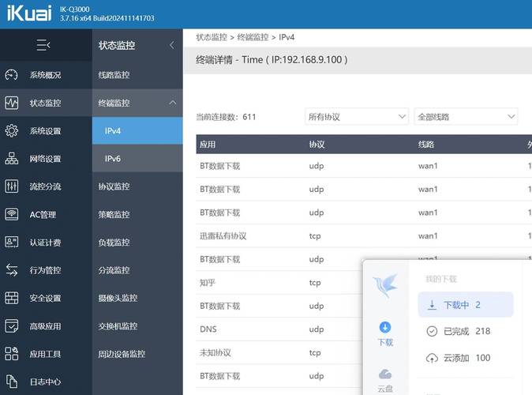Open 安全设置 in main menu
The width and height of the screenshot is (532, 395).
[x=46, y=298]
